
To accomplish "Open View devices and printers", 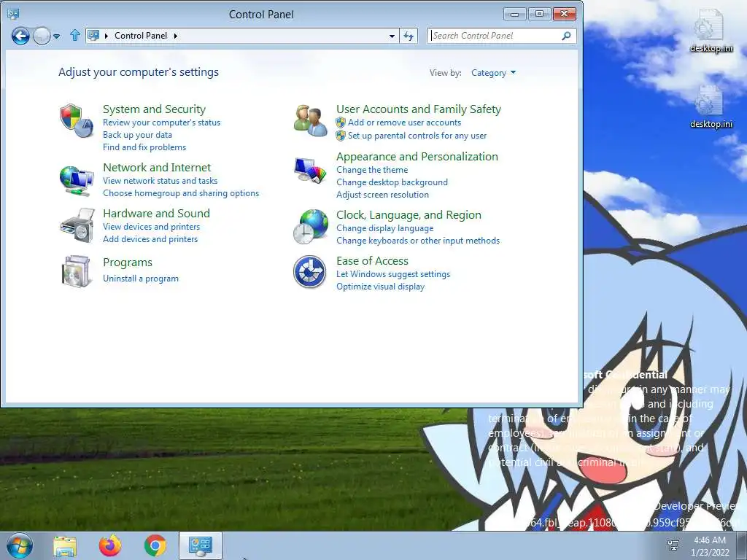I will tap(152, 227).
